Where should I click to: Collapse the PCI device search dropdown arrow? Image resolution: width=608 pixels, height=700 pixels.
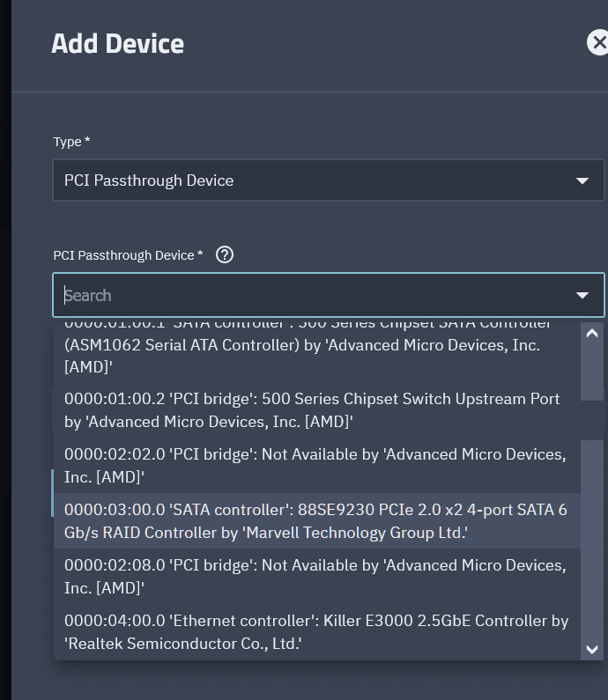[582, 295]
